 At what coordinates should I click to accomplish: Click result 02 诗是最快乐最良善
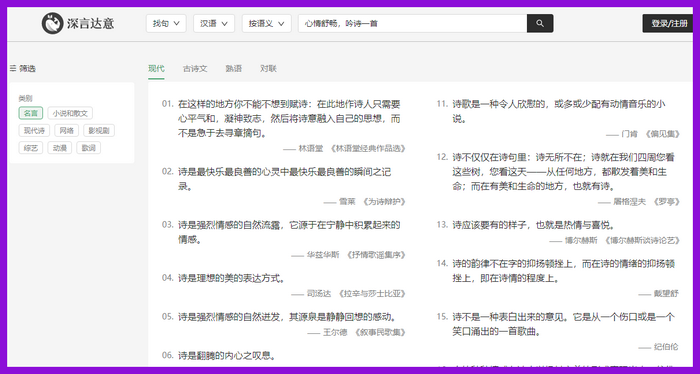(x=284, y=179)
